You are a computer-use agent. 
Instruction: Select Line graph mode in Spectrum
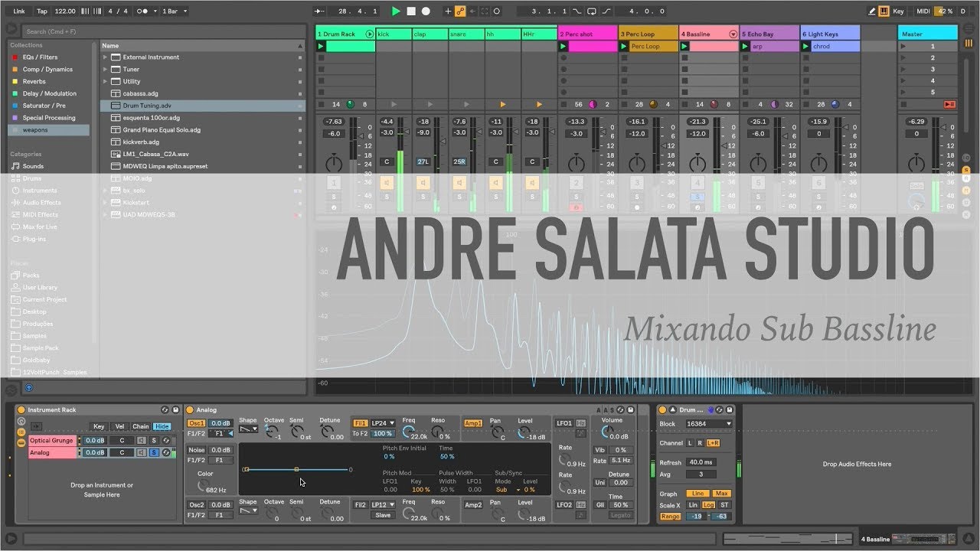click(697, 494)
